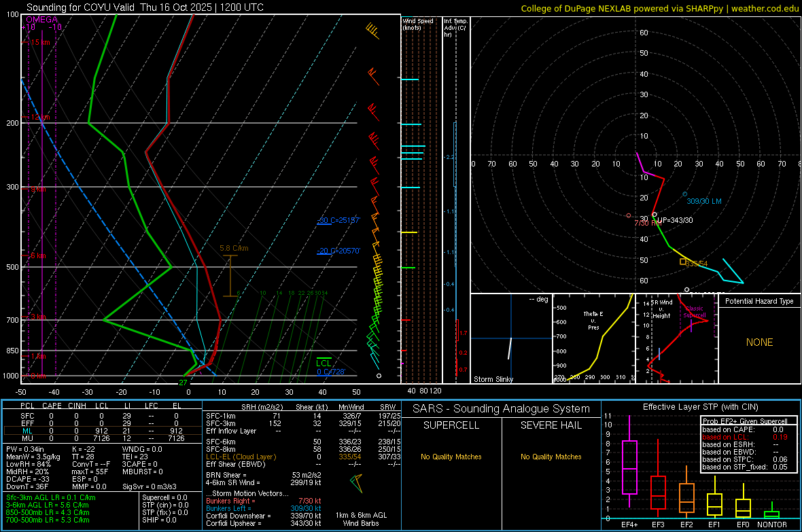The image size is (802, 532).
Task: Select the Inf. Temp. Adv. panel header
Action: (x=455, y=28)
